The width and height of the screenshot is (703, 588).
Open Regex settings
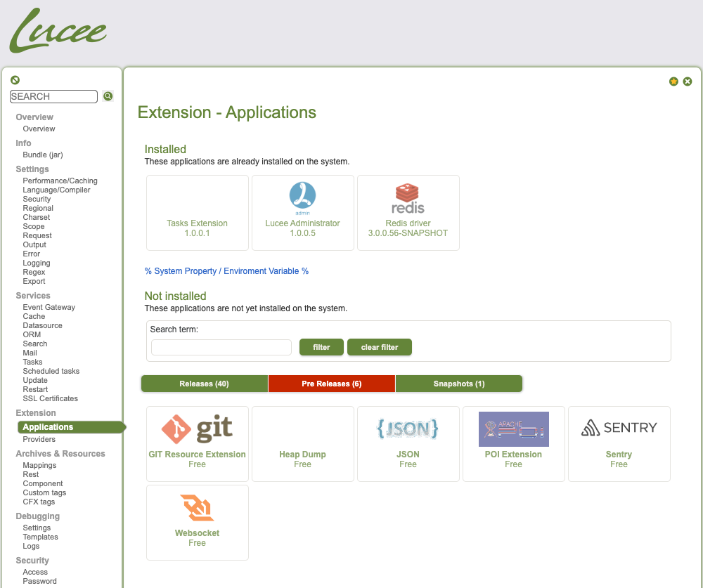[x=34, y=272]
